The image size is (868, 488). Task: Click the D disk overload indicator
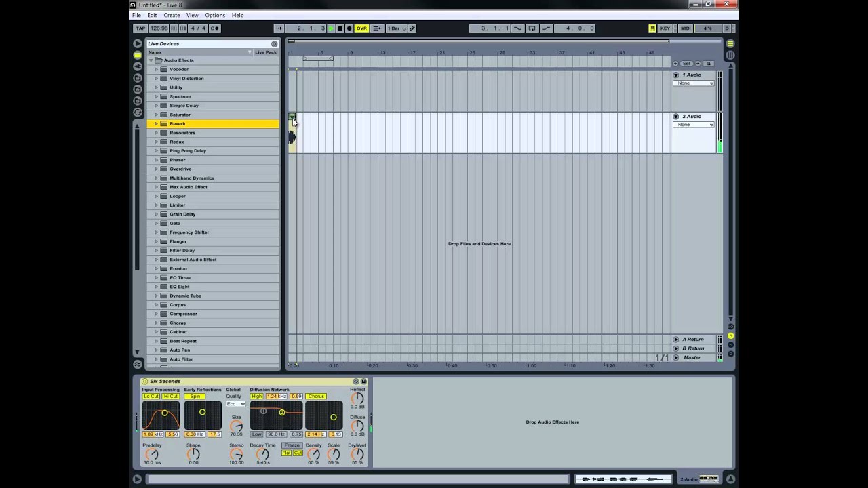726,28
